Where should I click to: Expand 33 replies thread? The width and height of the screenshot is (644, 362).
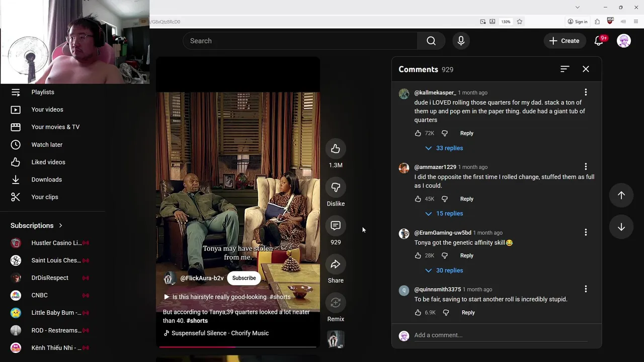pyautogui.click(x=444, y=148)
